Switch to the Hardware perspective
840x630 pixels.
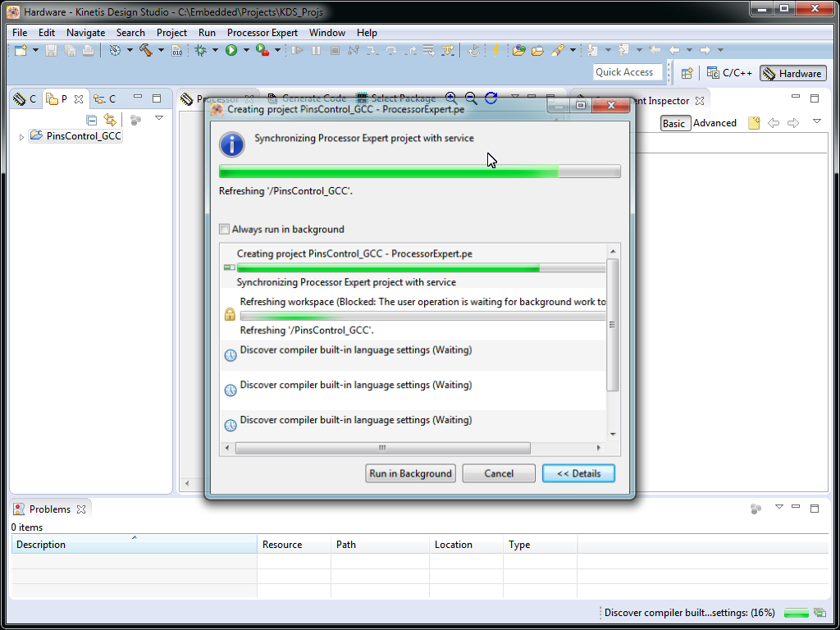coord(793,73)
